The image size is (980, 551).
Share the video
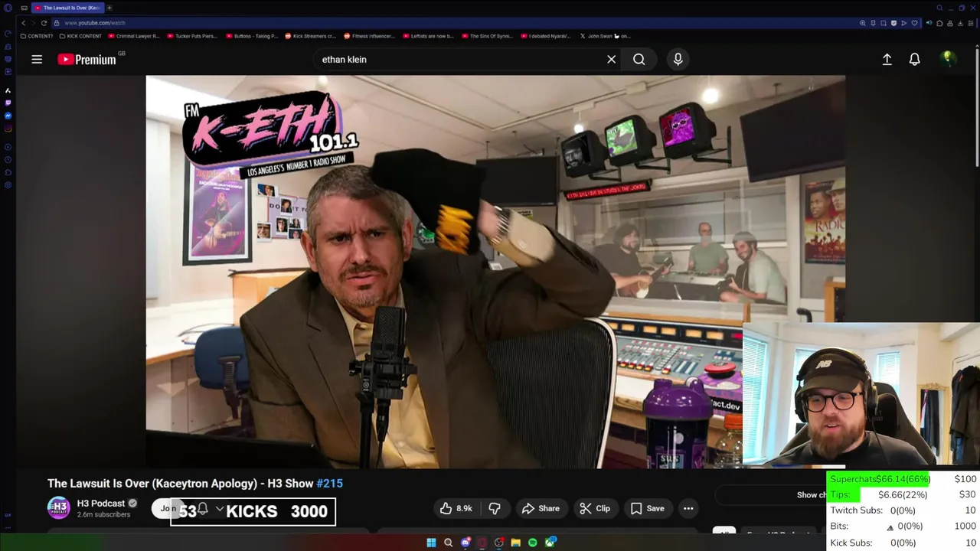541,508
